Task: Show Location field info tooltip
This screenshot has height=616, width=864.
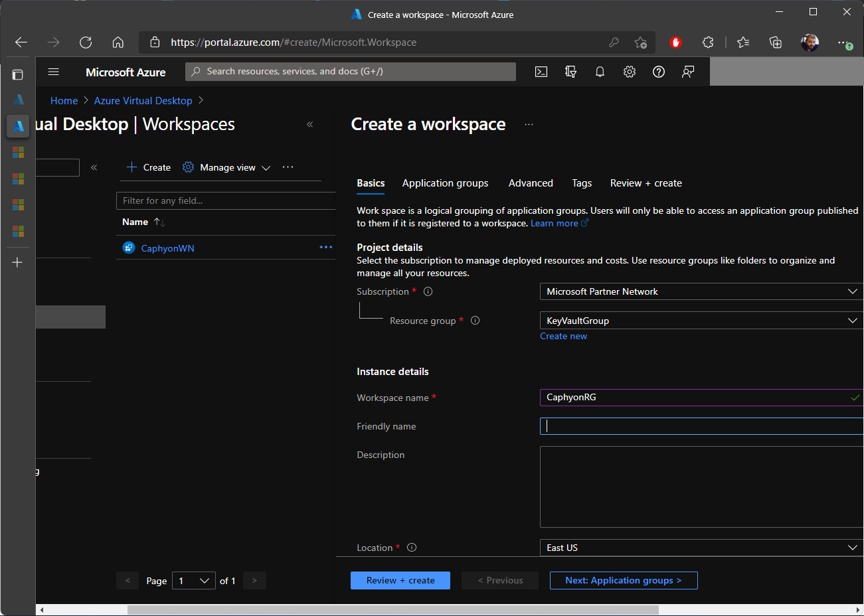Action: [x=412, y=548]
